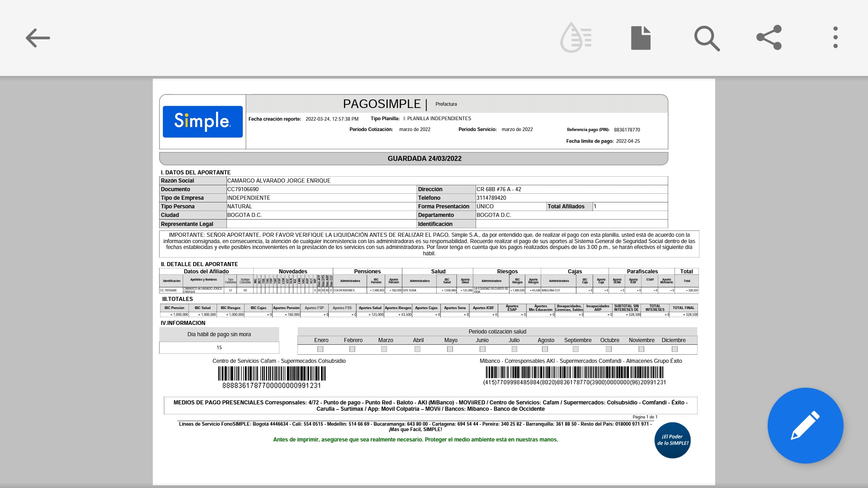868x488 pixels.
Task: Check the Junio checkbox
Action: pyautogui.click(x=482, y=349)
